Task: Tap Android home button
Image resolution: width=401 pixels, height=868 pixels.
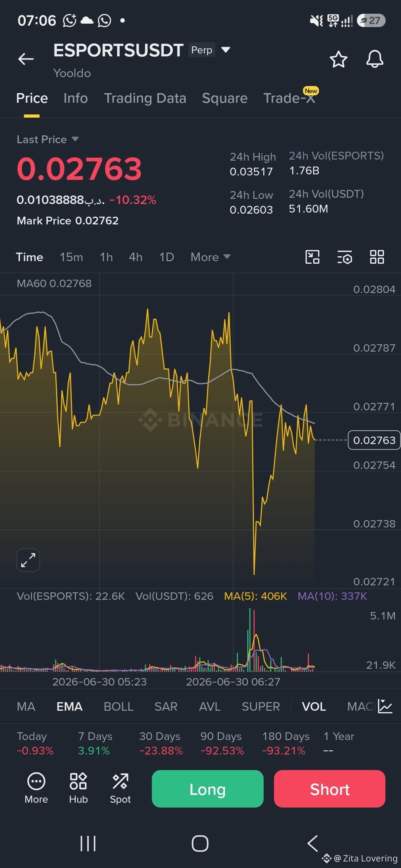Action: click(200, 844)
